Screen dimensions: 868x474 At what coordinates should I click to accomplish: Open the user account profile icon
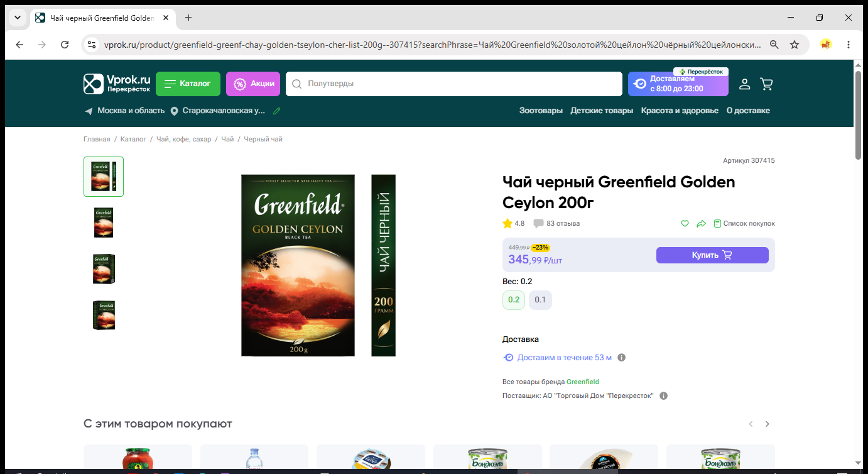click(744, 84)
